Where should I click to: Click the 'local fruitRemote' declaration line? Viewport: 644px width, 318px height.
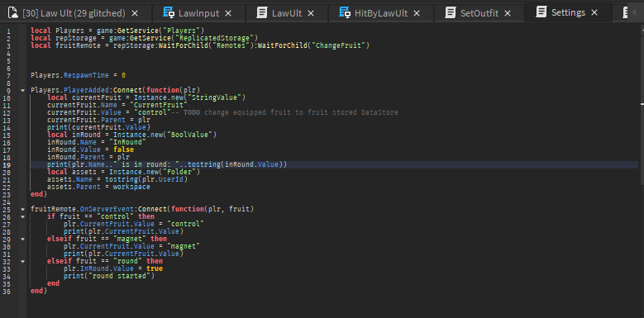point(200,45)
